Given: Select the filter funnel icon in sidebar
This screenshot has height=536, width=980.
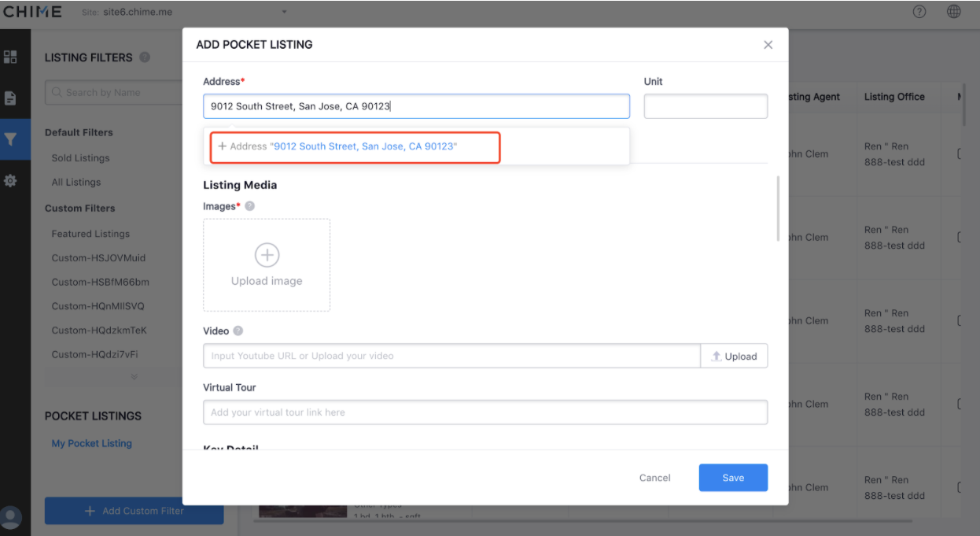Looking at the screenshot, I should 11,139.
